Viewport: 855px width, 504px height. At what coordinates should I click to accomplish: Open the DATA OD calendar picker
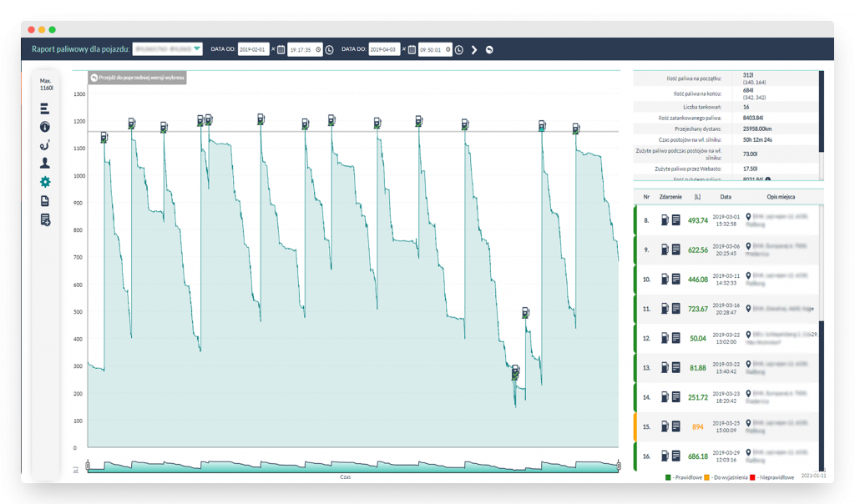[281, 49]
